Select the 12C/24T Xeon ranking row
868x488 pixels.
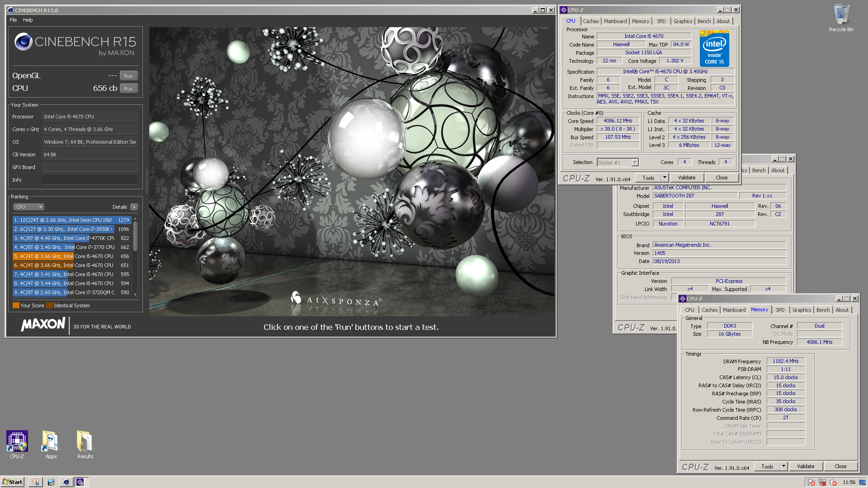(x=72, y=220)
